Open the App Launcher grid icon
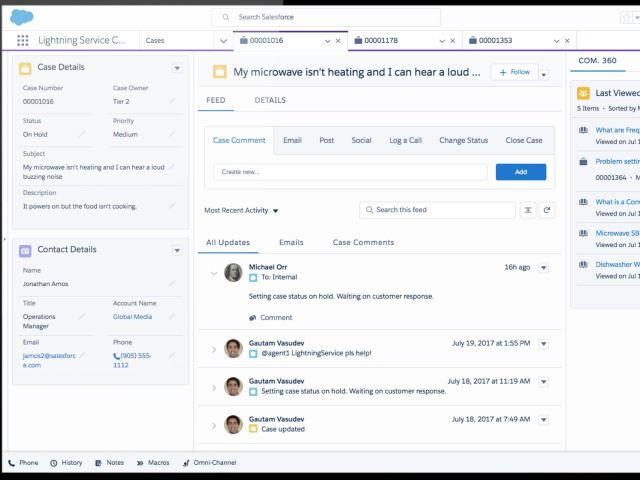The height and width of the screenshot is (480, 640). (x=22, y=41)
